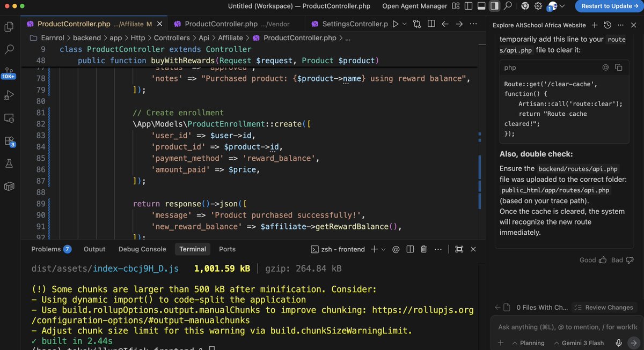The width and height of the screenshot is (644, 350).
Task: Open the cube icon view in activity bar
Action: (9, 186)
